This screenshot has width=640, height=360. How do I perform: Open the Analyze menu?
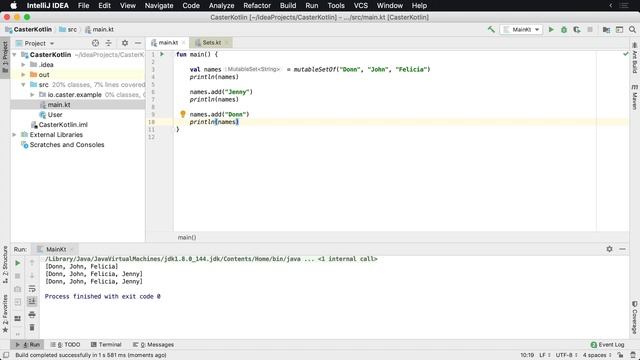point(221,5)
